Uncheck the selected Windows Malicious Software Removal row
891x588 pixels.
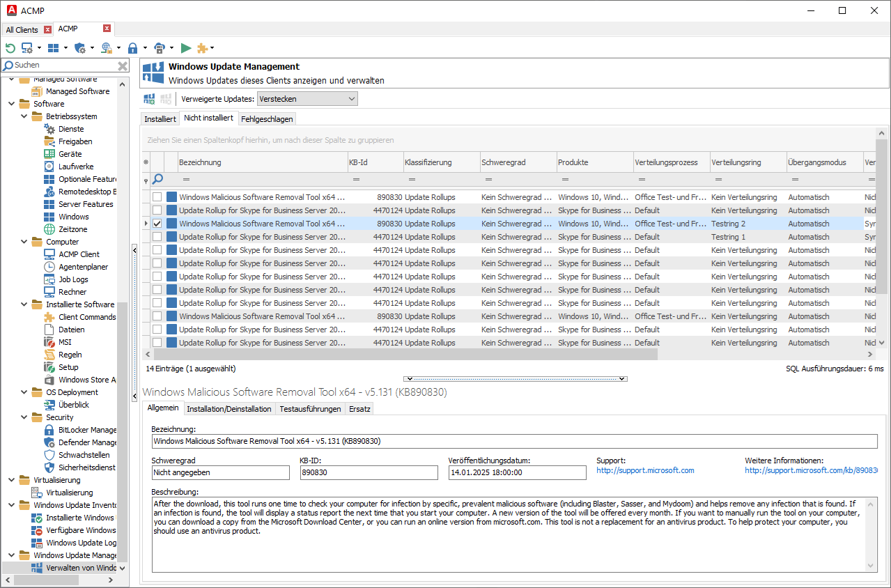tap(157, 223)
